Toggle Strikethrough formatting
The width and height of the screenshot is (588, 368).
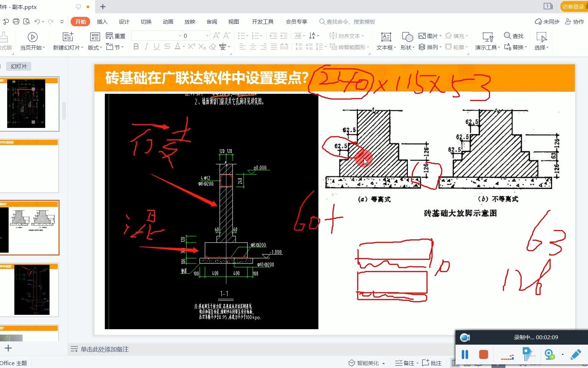167,47
